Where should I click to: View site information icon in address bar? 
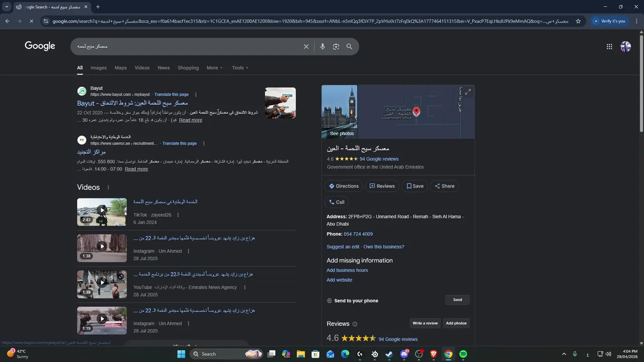click(x=46, y=21)
